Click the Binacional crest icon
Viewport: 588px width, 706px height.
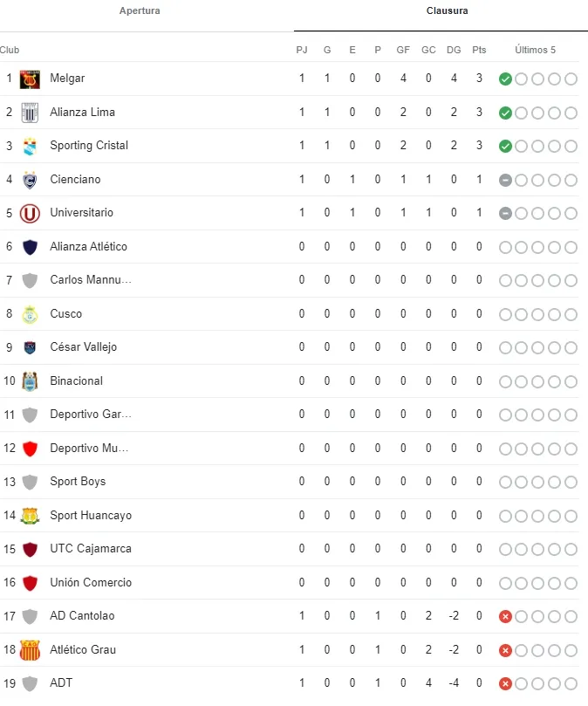coord(31,381)
